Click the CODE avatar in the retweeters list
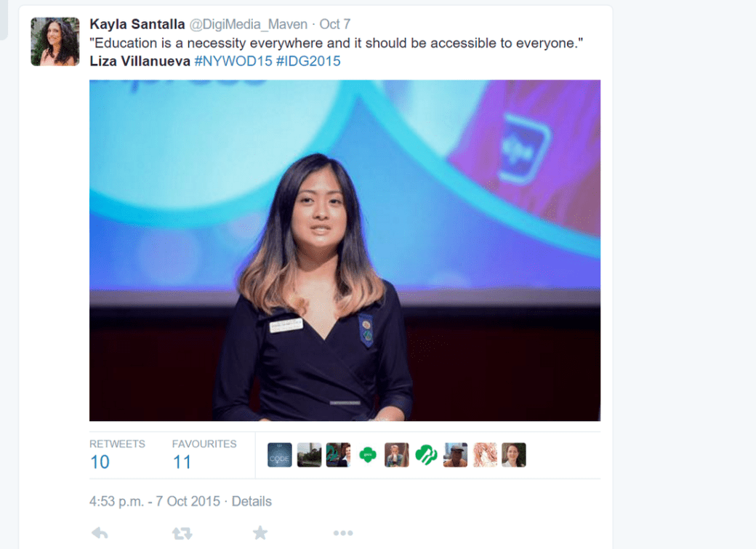This screenshot has height=549, width=756. [x=280, y=455]
